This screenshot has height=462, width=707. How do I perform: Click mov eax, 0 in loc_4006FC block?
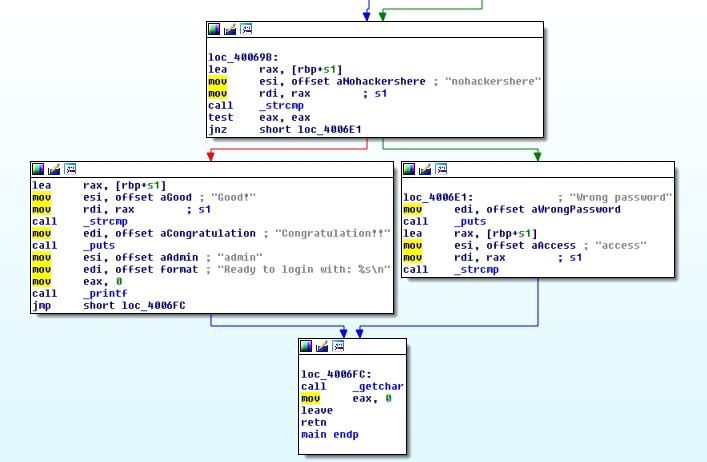346,398
